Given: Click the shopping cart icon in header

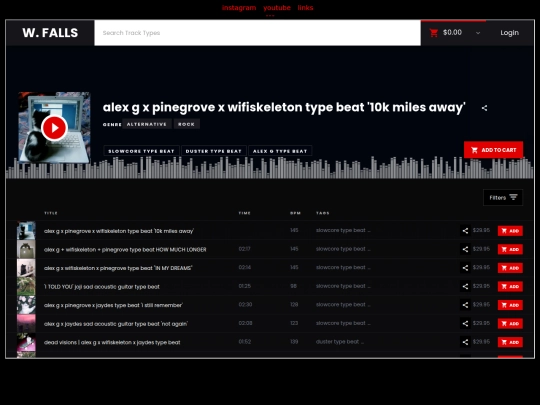Looking at the screenshot, I should click(434, 33).
